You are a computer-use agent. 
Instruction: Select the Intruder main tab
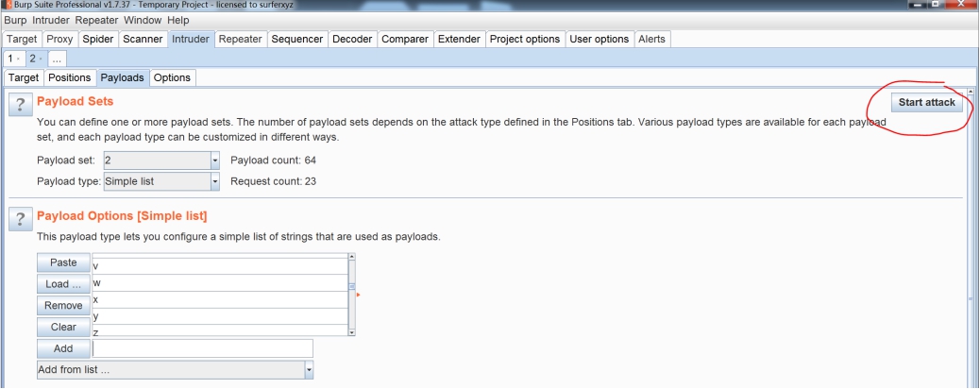tap(191, 39)
